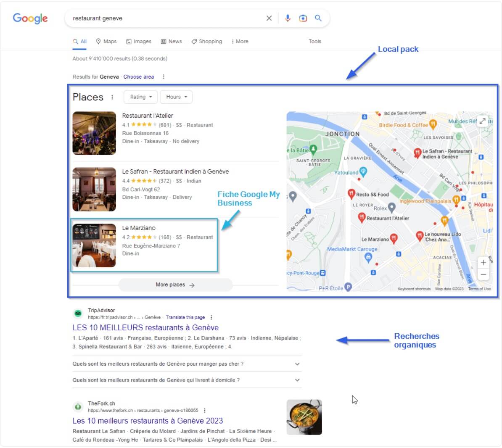Open the Images tab
The image size is (502, 448).
(139, 42)
